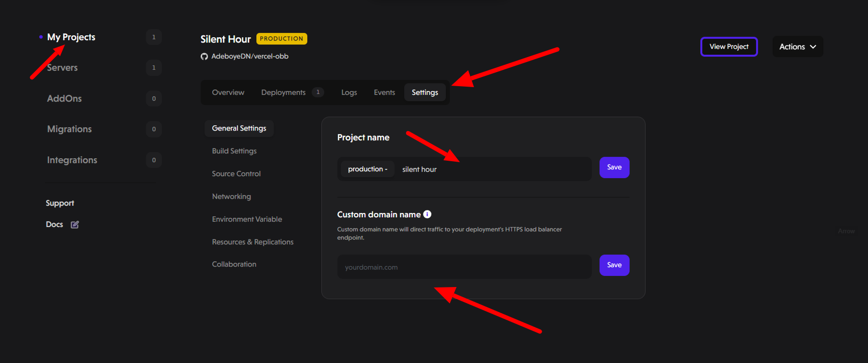Save the project name
868x363 pixels.
coord(614,167)
